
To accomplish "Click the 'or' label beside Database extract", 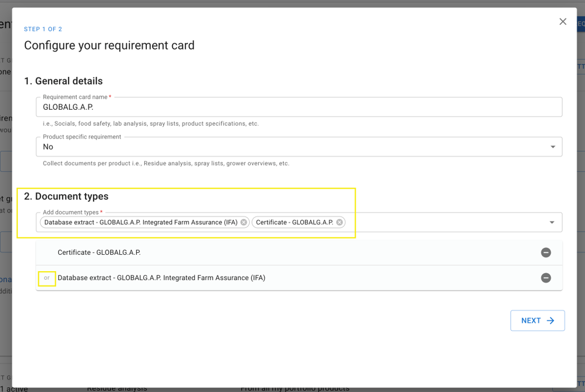I will click(46, 278).
